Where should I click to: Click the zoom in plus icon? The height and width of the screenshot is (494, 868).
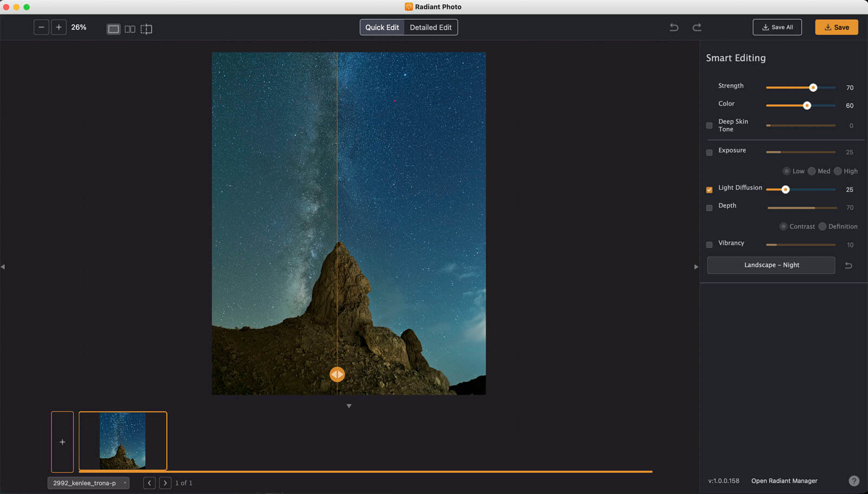[x=59, y=27]
